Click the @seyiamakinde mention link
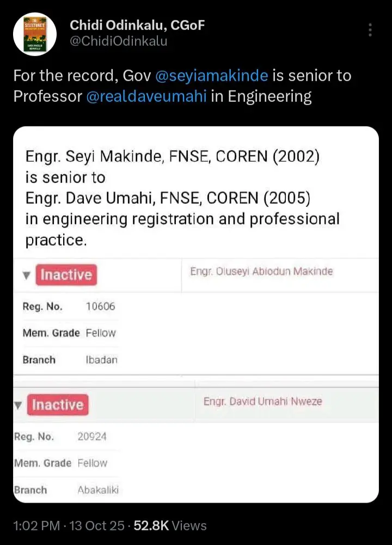 (211, 75)
